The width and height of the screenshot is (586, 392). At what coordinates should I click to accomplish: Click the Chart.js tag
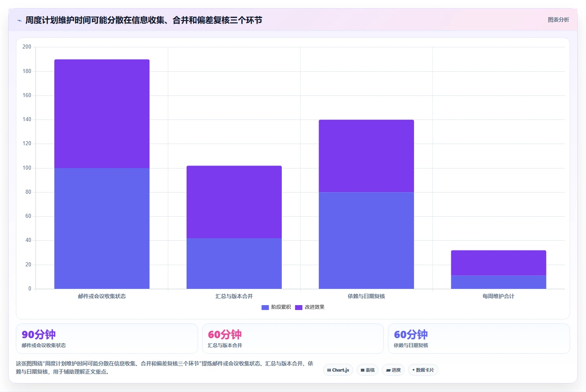[338, 370]
